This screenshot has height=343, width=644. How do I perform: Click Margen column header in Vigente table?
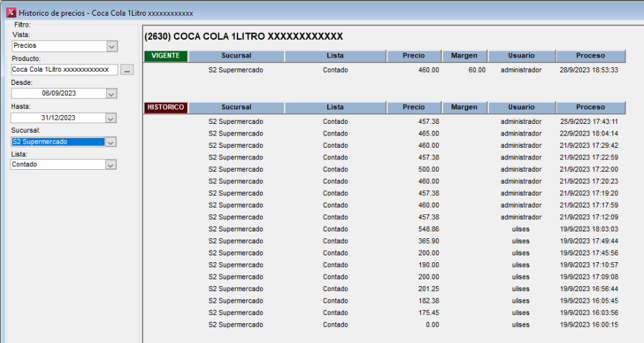(464, 55)
